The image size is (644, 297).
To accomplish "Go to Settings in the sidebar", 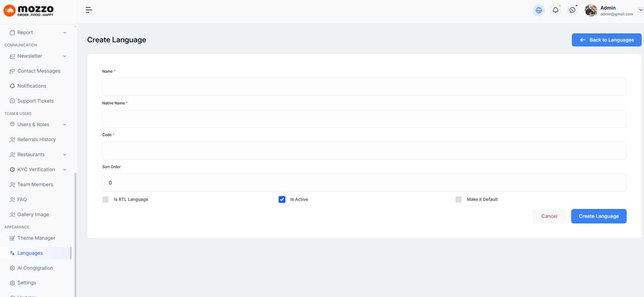I will (27, 283).
